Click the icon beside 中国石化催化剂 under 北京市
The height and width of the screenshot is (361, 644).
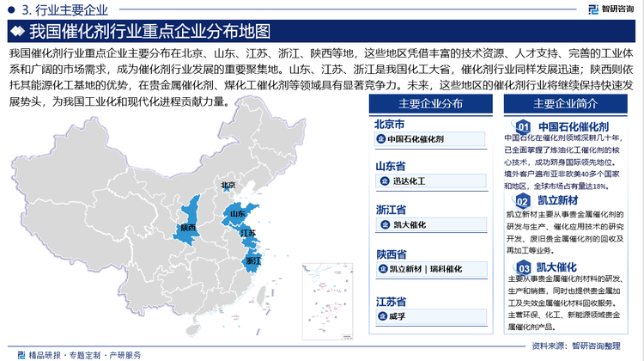380,139
